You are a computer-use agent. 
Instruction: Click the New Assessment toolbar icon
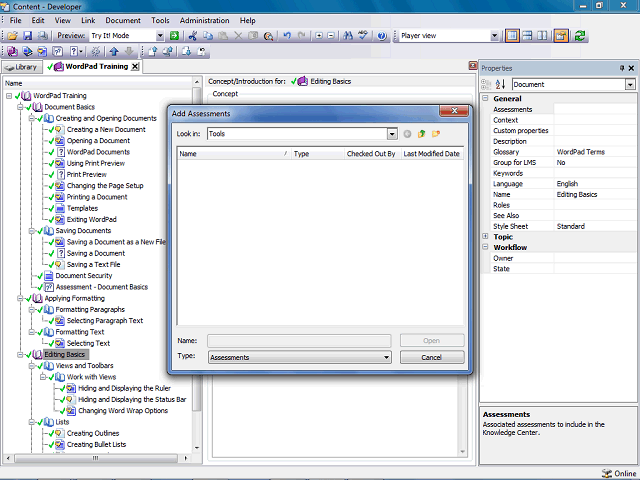58,51
